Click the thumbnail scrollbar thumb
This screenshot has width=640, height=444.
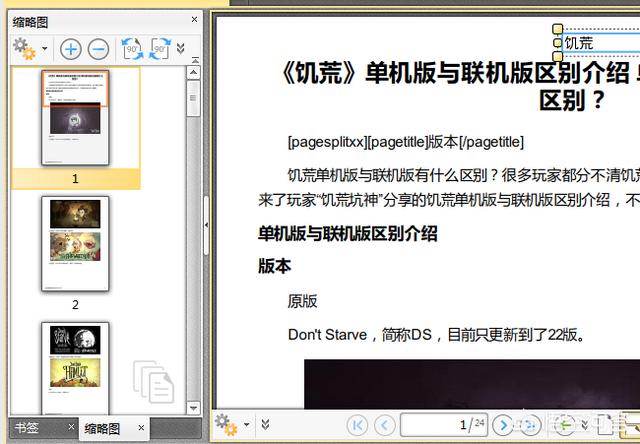click(193, 98)
